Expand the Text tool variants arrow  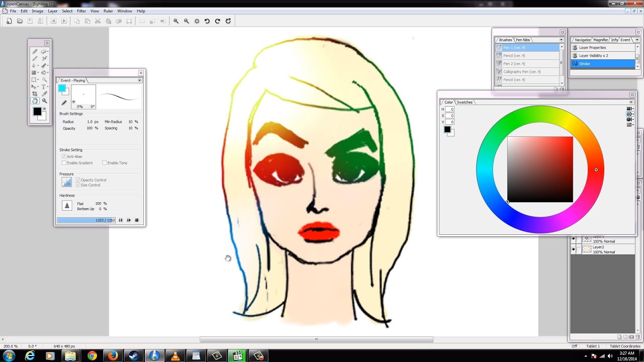coord(48,86)
